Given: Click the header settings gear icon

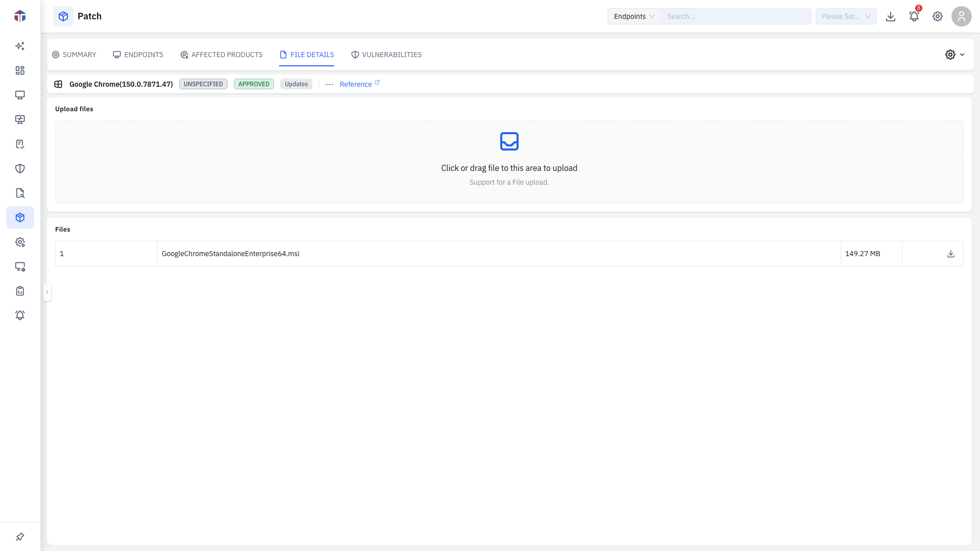Looking at the screenshot, I should (938, 16).
